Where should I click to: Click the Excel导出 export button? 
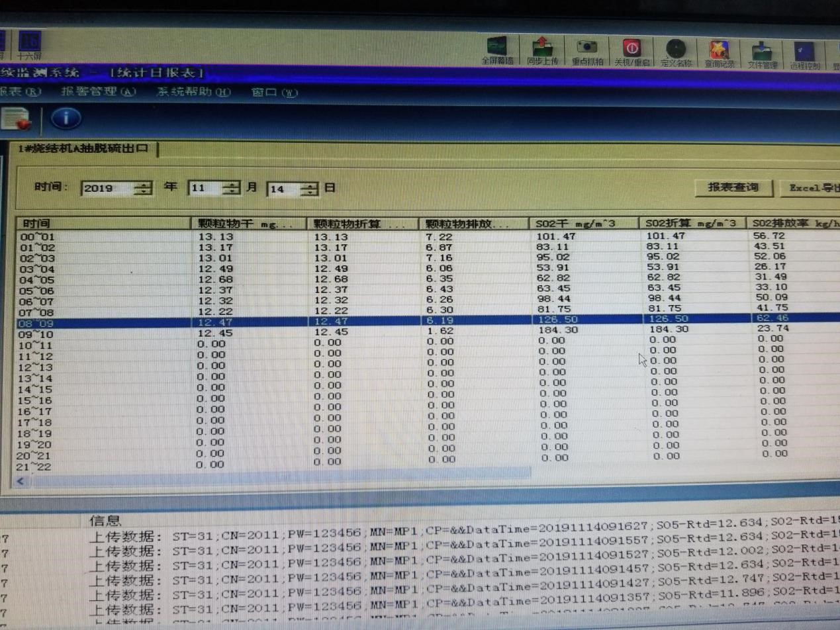tap(812, 188)
